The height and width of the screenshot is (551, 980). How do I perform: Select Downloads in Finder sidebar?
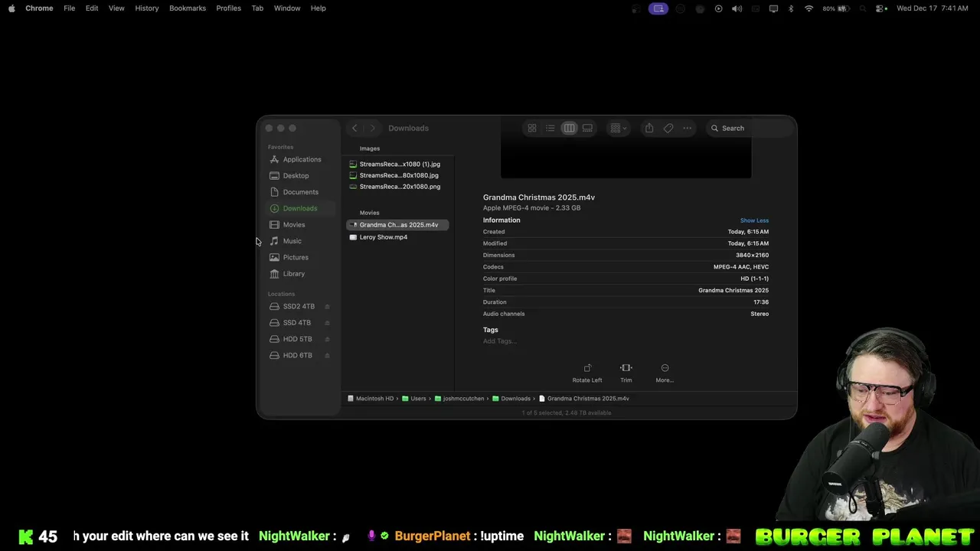click(x=300, y=208)
